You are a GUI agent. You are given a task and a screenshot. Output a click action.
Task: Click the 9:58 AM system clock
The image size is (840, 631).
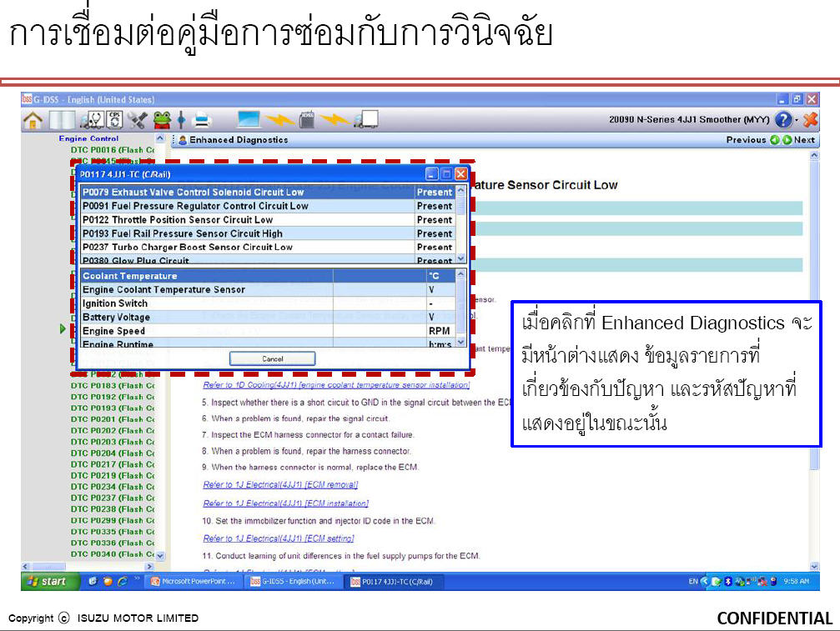coord(796,581)
